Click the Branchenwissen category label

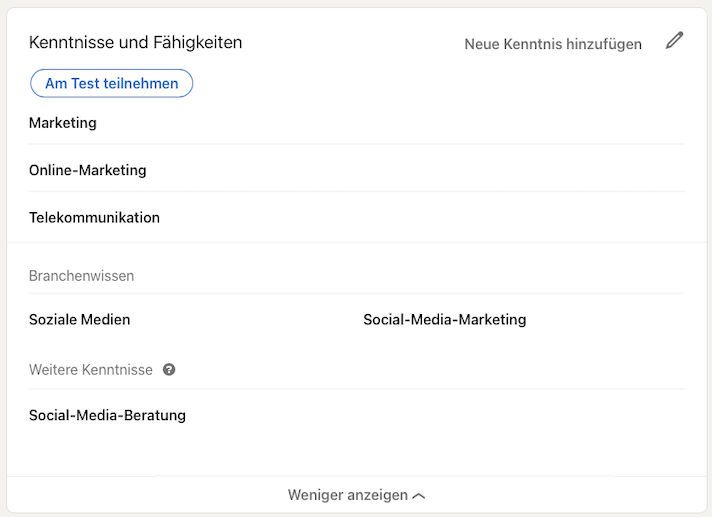point(81,276)
